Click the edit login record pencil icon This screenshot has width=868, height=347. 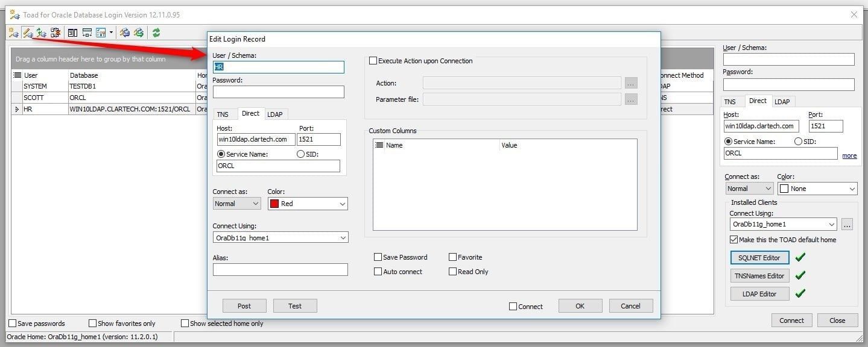click(x=28, y=33)
